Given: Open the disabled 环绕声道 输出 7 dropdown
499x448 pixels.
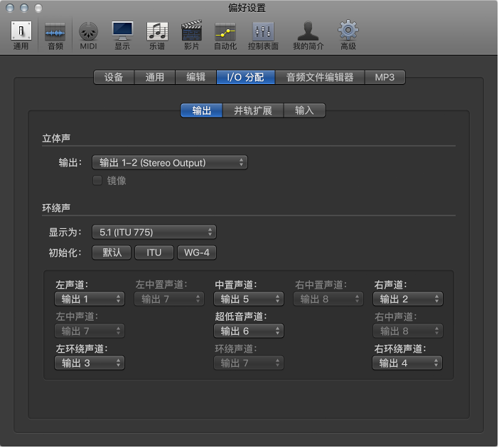Looking at the screenshot, I should tap(249, 363).
